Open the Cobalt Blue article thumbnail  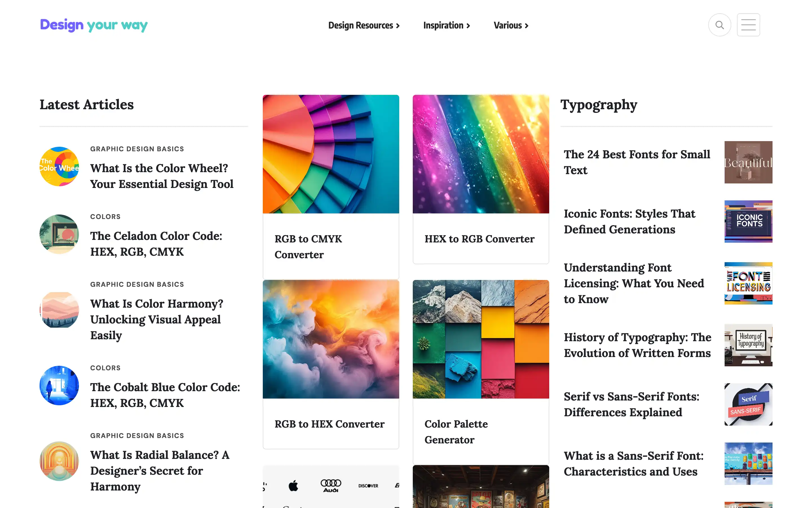(x=59, y=385)
